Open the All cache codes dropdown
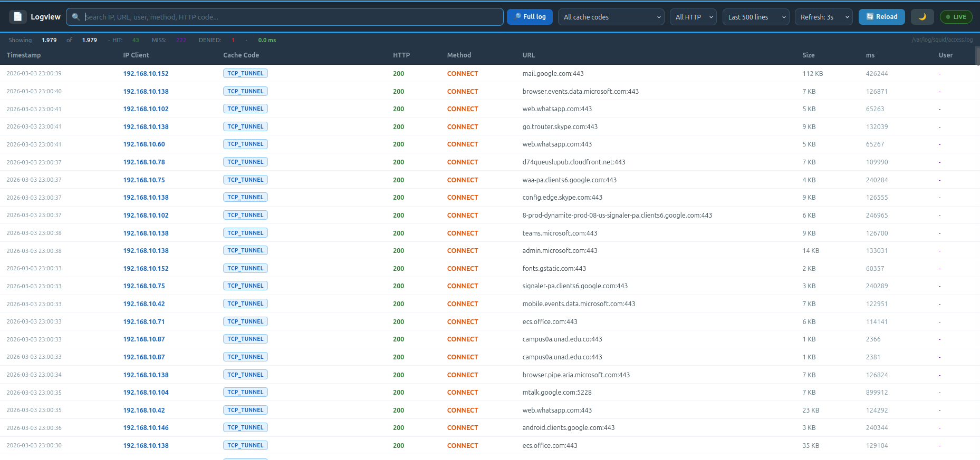 coord(611,17)
